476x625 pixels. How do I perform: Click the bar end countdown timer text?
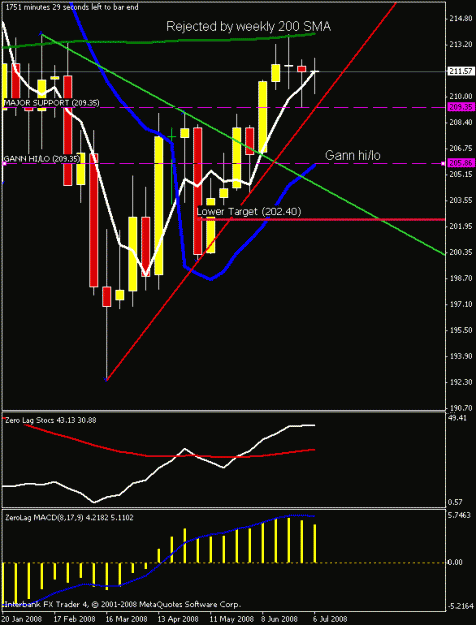72,7
